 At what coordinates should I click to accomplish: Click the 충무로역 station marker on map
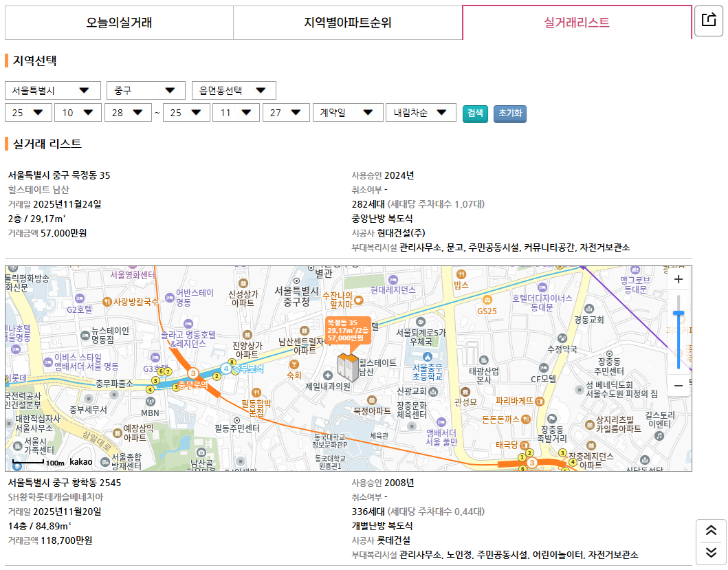coord(194,373)
